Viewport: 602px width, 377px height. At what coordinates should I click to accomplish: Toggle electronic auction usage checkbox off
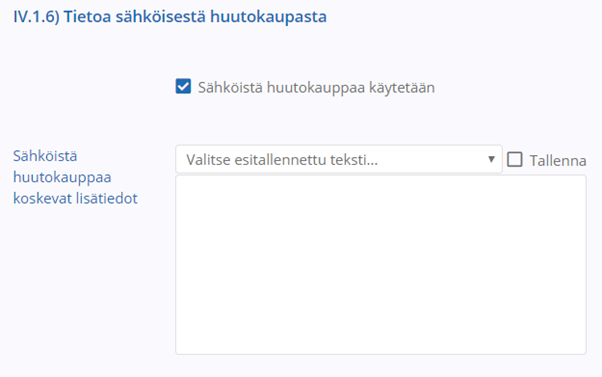(183, 86)
